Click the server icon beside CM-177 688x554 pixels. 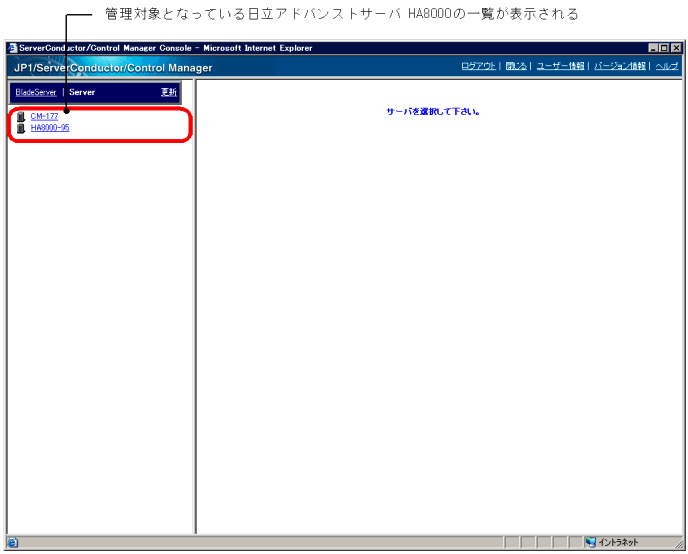pyautogui.click(x=21, y=117)
